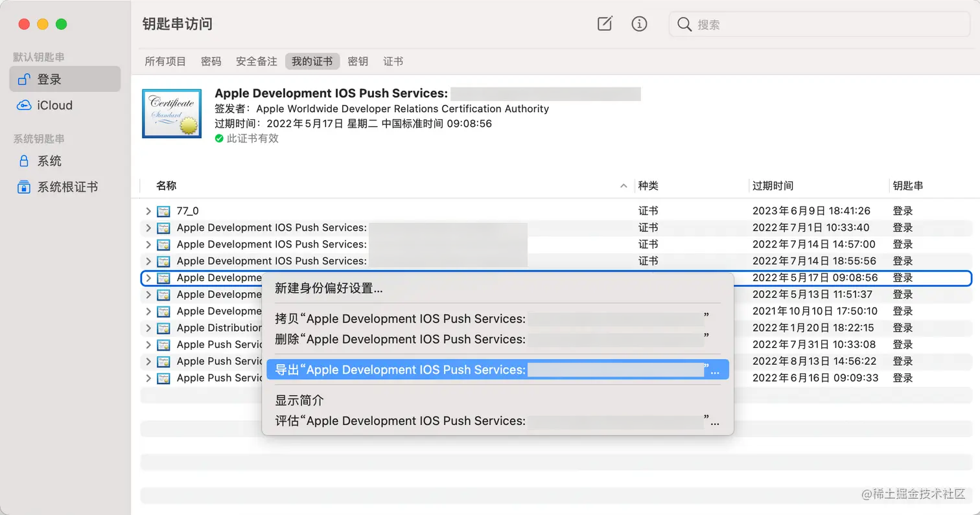Click the 证书 kind cell in 77_0 row
The image size is (980, 515).
coord(648,211)
